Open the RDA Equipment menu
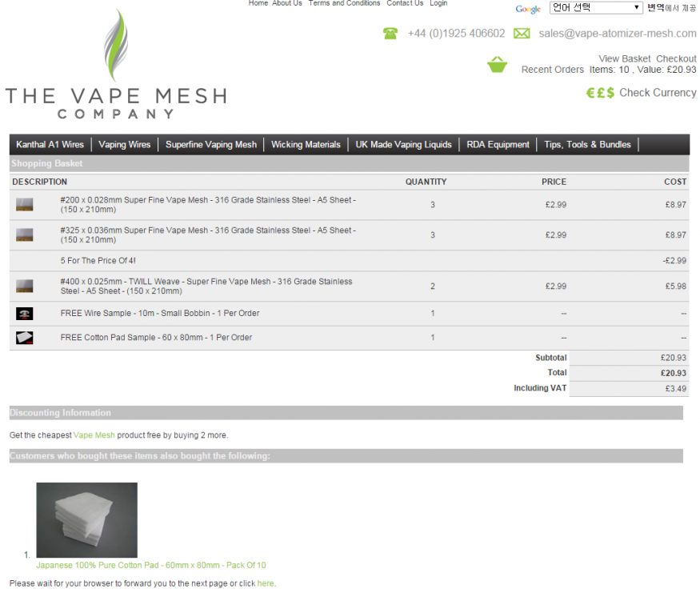Viewport: 700px width, 593px height. (x=498, y=145)
